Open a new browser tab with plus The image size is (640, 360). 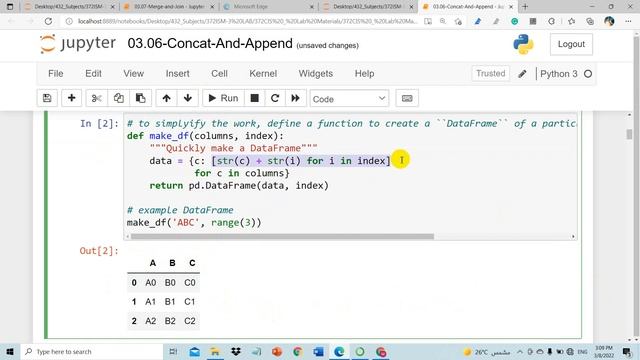click(x=525, y=7)
